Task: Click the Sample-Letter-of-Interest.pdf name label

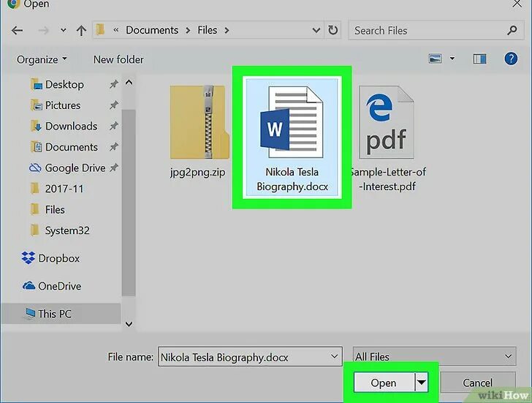Action: (388, 179)
